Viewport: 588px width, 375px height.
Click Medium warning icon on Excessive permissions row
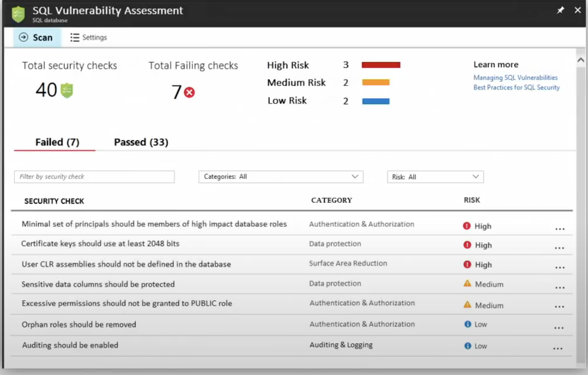[467, 304]
